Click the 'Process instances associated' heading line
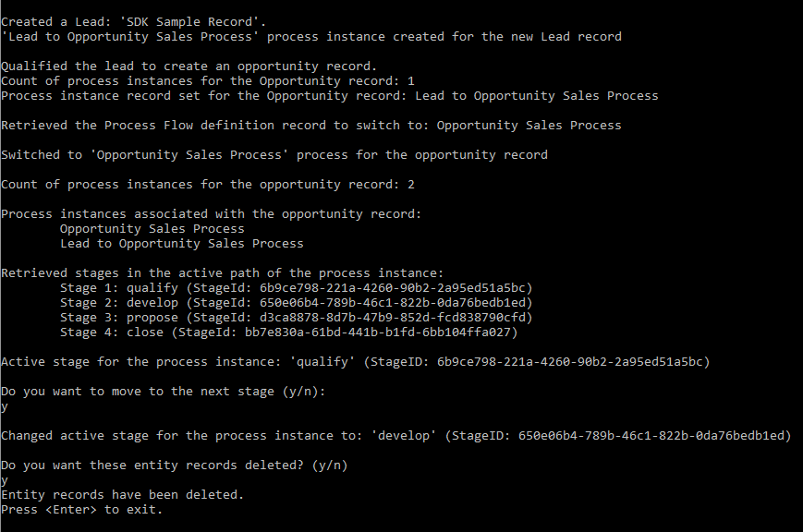Screen dimensions: 803x532 [x=211, y=213]
